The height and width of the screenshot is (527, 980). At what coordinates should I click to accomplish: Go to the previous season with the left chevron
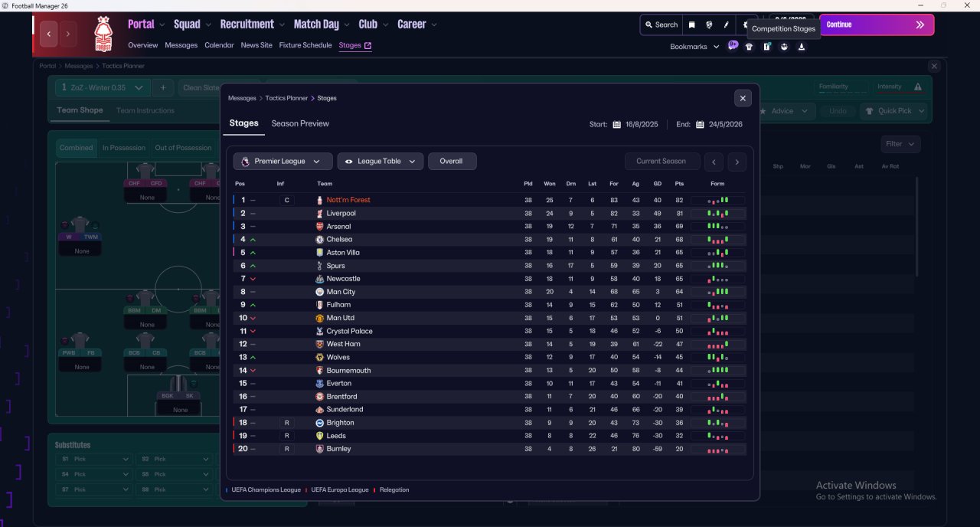pos(714,162)
